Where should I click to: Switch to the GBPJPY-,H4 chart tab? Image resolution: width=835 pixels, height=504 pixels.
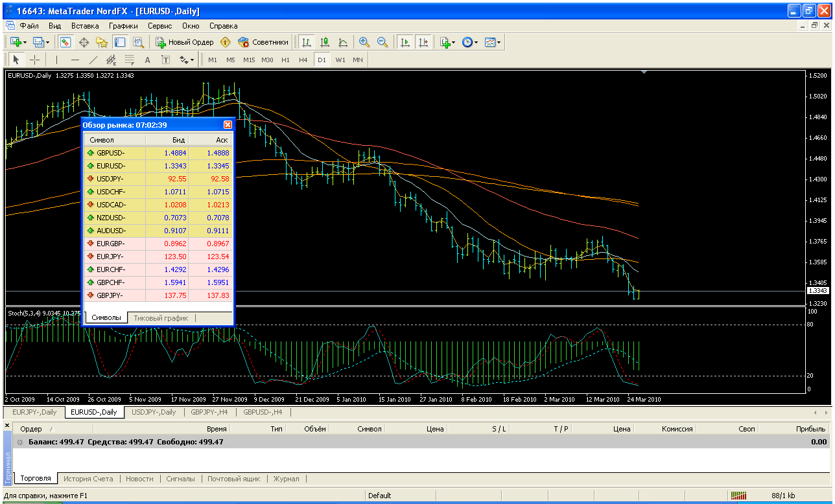210,412
